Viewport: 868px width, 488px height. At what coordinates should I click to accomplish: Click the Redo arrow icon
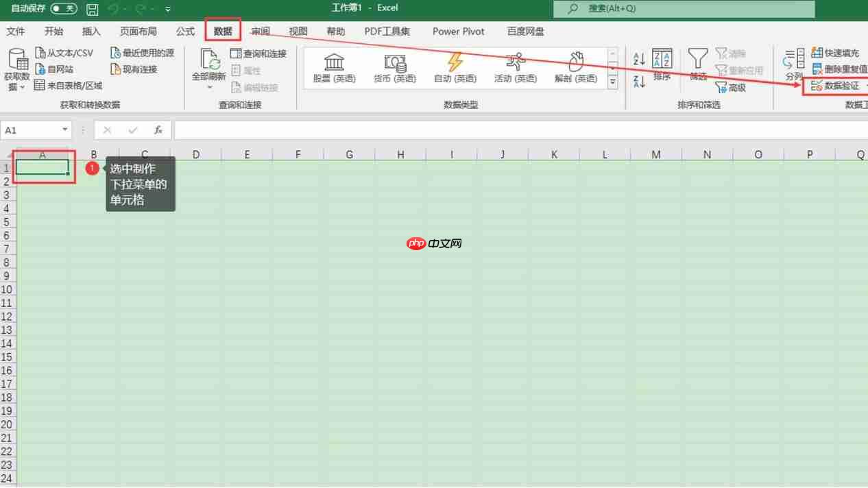click(x=141, y=9)
